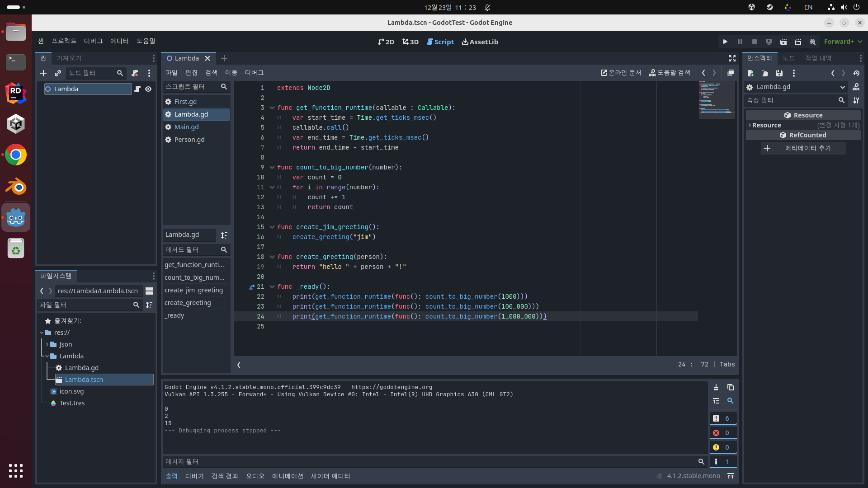This screenshot has height=488, width=868.
Task: Save resource icon in inspector
Action: [x=779, y=73]
